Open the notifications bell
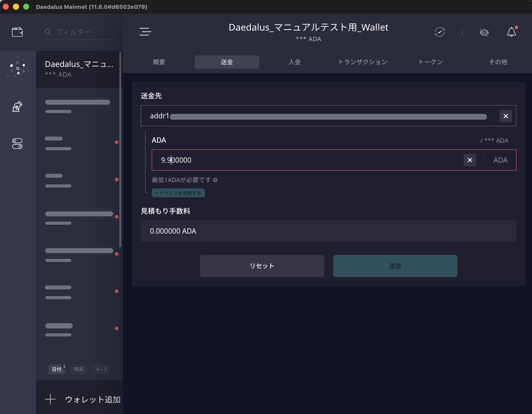 tap(512, 32)
